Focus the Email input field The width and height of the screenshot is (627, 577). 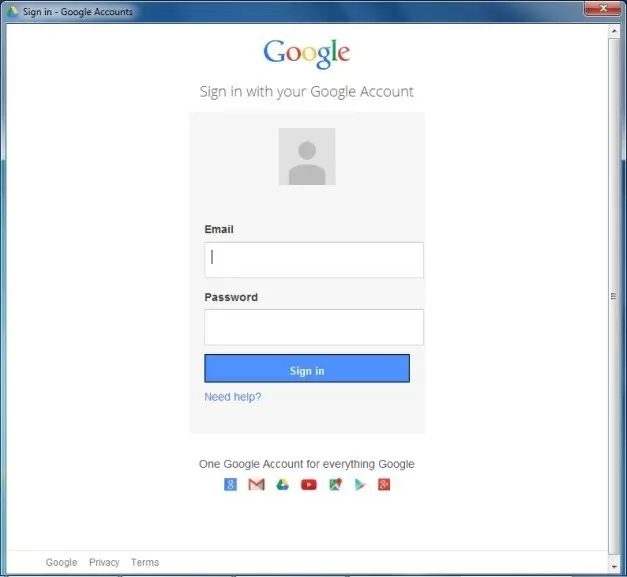pos(314,260)
